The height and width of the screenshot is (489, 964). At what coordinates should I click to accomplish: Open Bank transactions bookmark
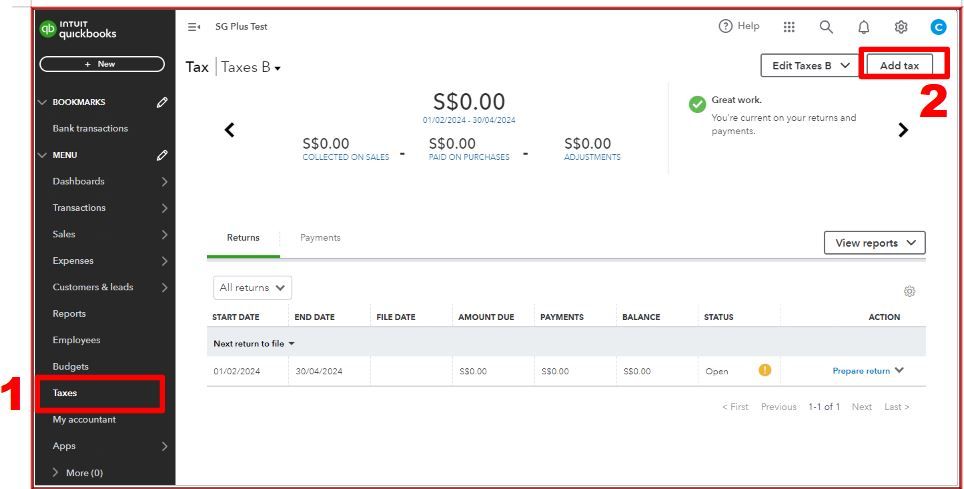(90, 129)
